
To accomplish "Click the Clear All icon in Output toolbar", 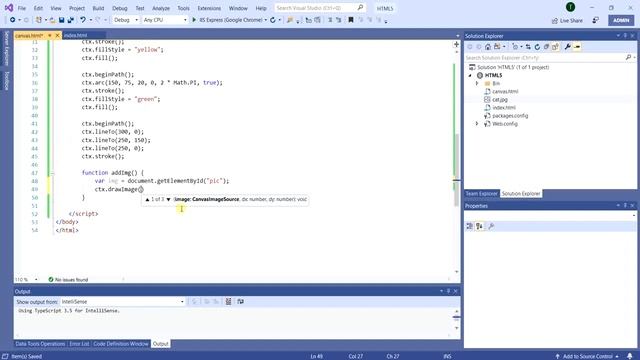I will (x=229, y=302).
